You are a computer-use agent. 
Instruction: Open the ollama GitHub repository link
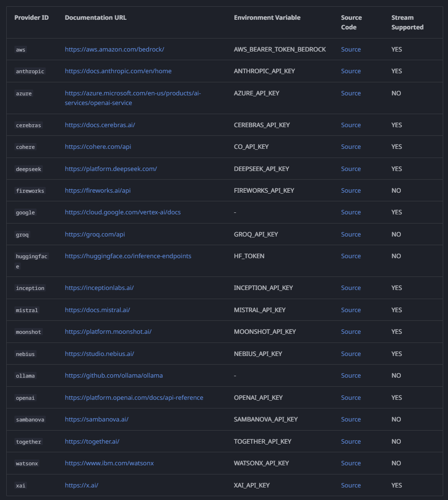coord(114,375)
